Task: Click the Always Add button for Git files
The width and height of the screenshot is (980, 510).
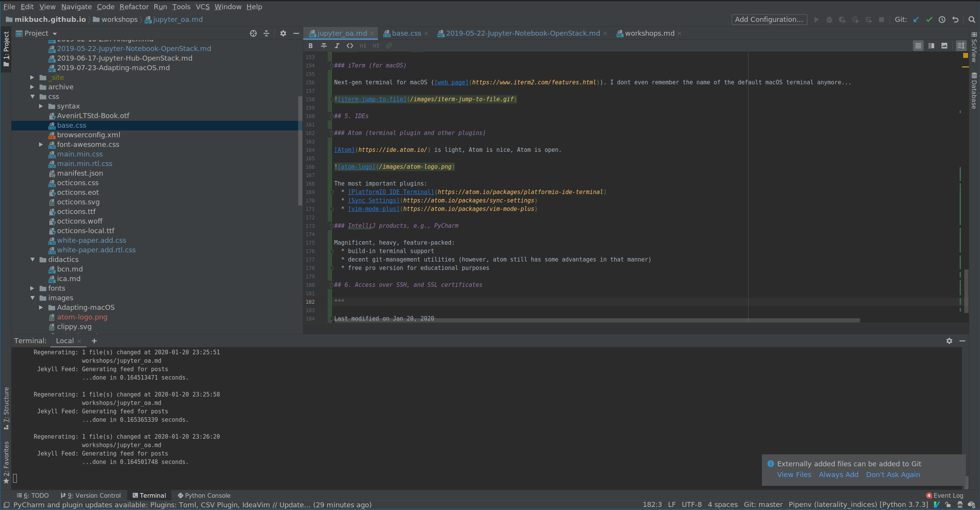Action: click(838, 474)
